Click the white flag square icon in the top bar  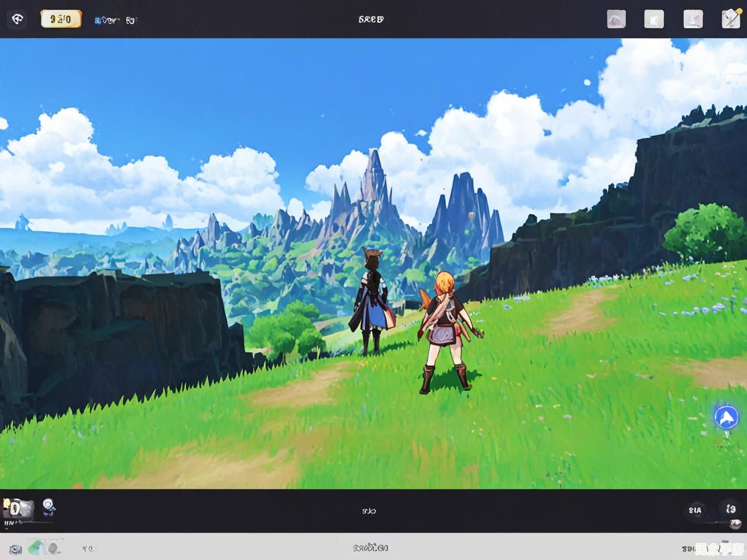(654, 19)
